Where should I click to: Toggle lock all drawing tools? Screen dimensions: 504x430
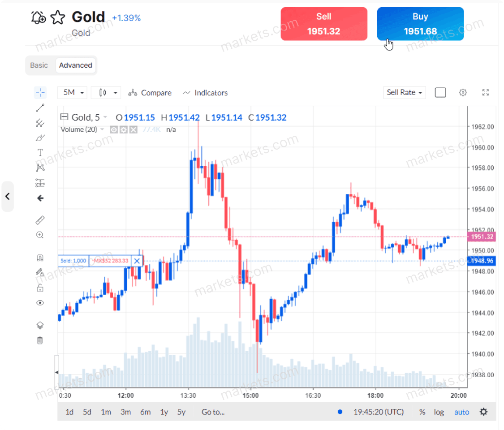click(40, 288)
